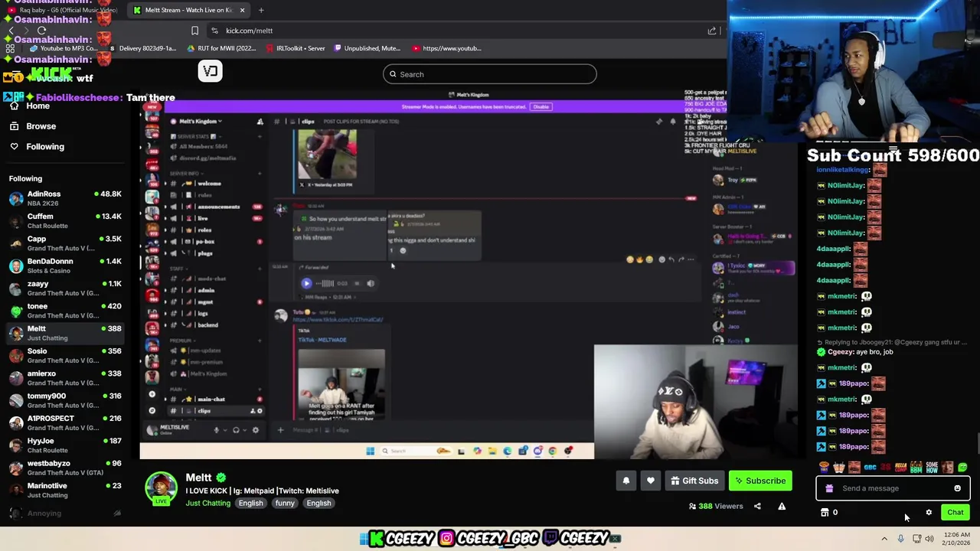The width and height of the screenshot is (980, 551).
Task: Open chat settings gear icon
Action: click(x=929, y=513)
